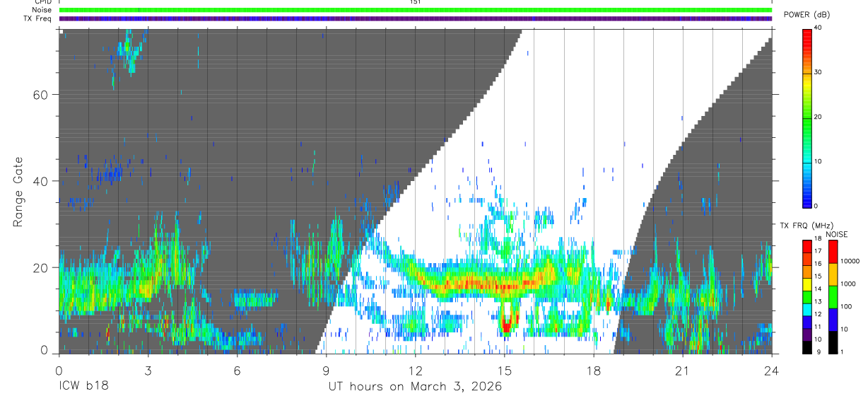Click the green Noise strip above the plot
This screenshot has height=401, width=868.
click(x=416, y=10)
